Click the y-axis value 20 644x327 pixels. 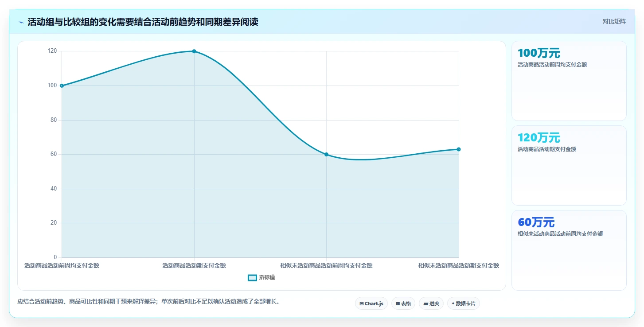pyautogui.click(x=54, y=223)
